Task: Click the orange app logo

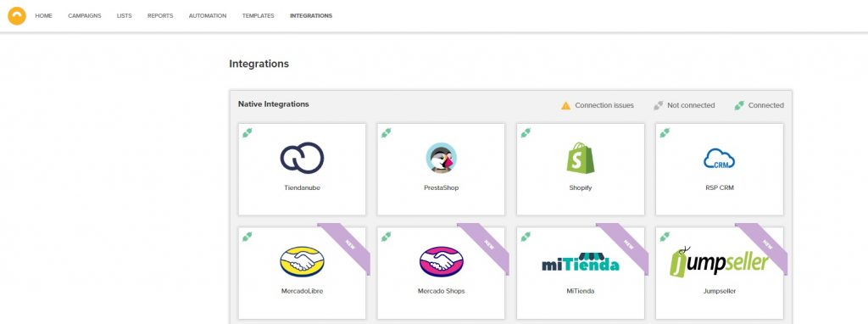Action: pos(17,15)
